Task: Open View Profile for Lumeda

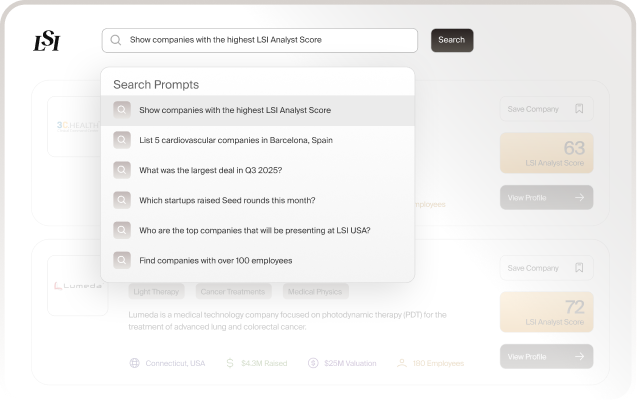Action: (x=546, y=356)
